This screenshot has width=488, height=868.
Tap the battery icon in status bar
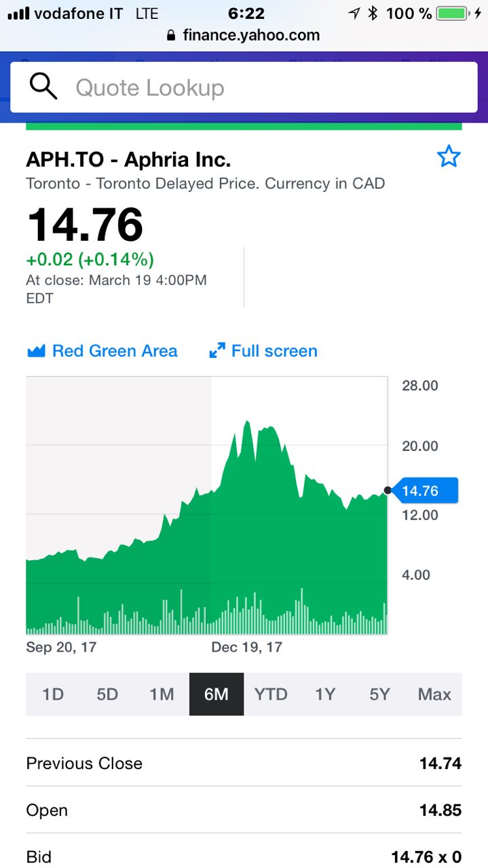452,13
